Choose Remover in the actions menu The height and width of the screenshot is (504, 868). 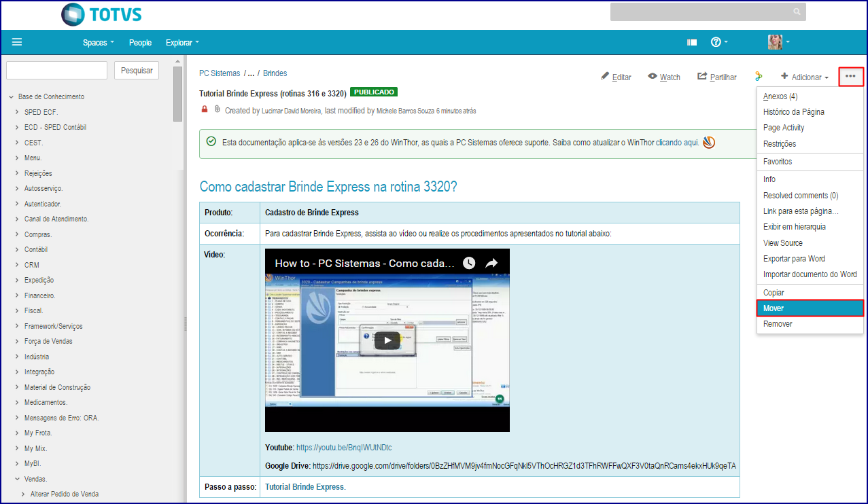[x=810, y=324]
